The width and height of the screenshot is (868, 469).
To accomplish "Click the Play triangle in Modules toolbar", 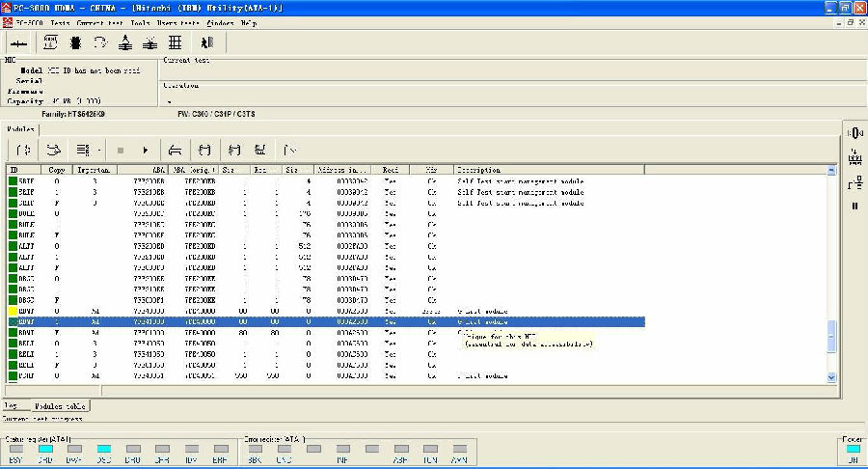I will [145, 150].
